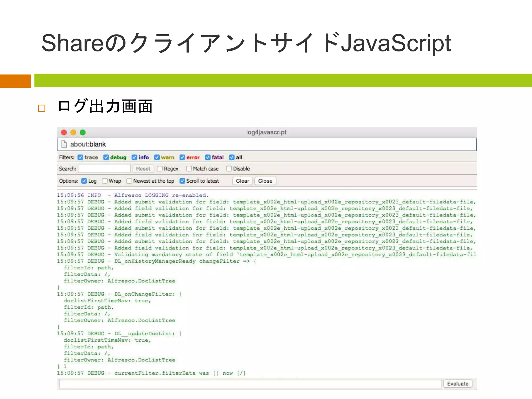532x399 pixels.
Task: Enable Newest at the top
Action: tap(129, 181)
